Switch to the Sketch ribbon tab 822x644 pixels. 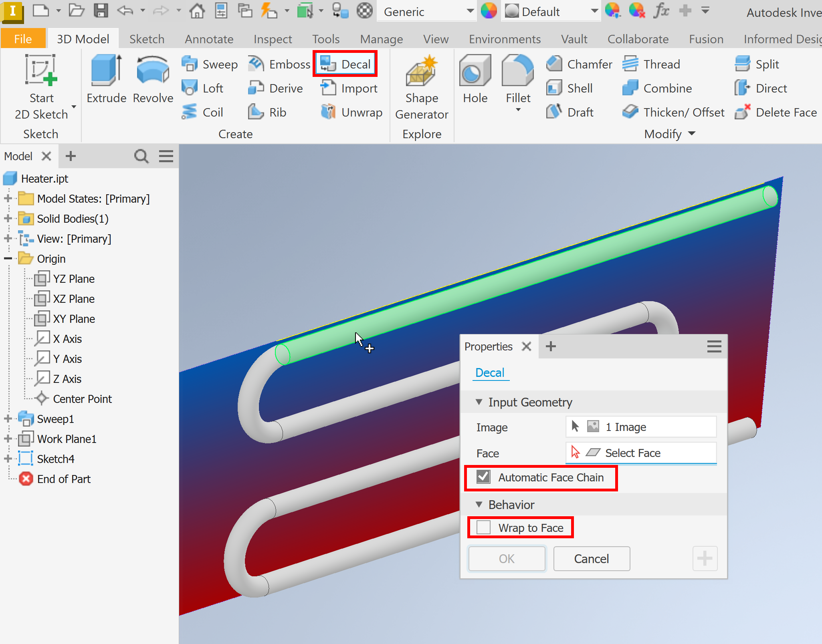click(x=147, y=38)
